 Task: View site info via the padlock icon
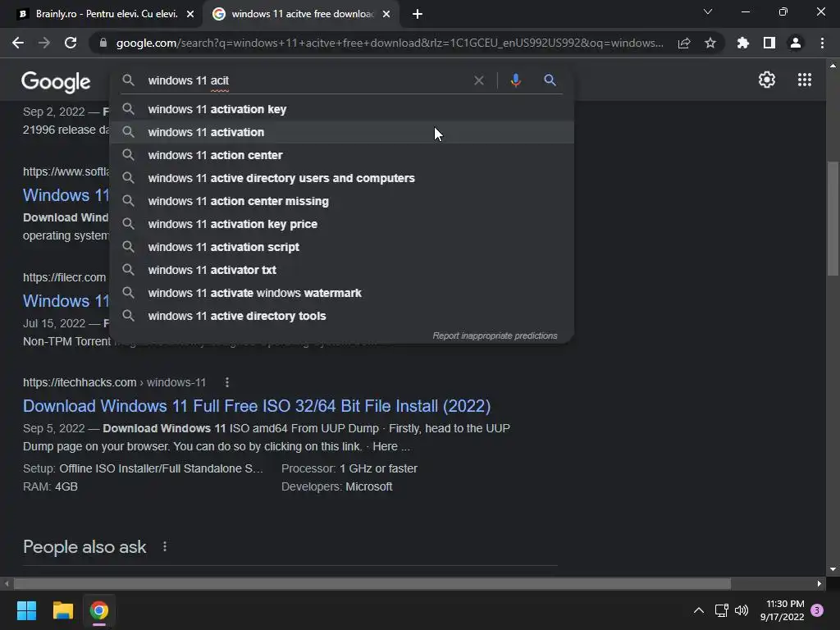click(x=103, y=43)
